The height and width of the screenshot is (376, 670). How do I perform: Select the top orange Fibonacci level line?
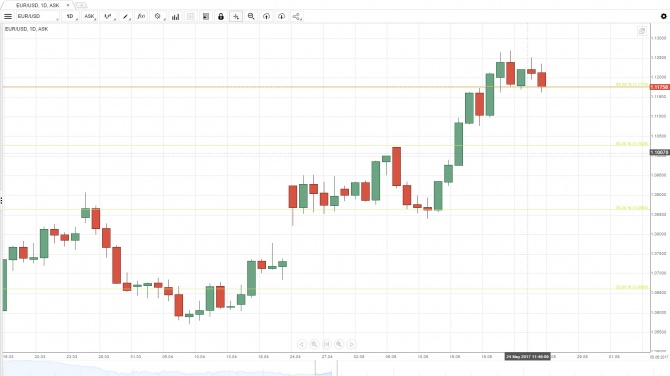(325, 87)
